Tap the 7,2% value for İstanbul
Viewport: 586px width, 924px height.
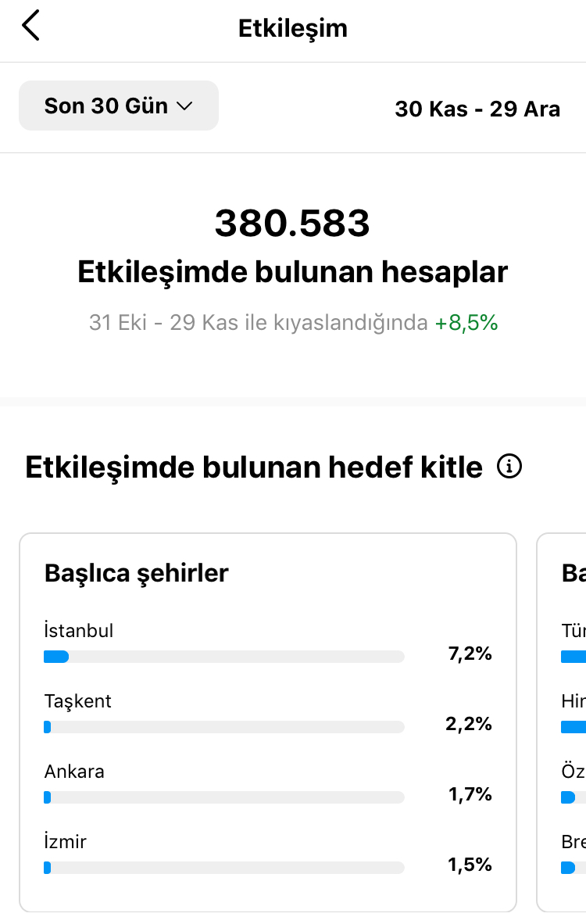tap(470, 654)
